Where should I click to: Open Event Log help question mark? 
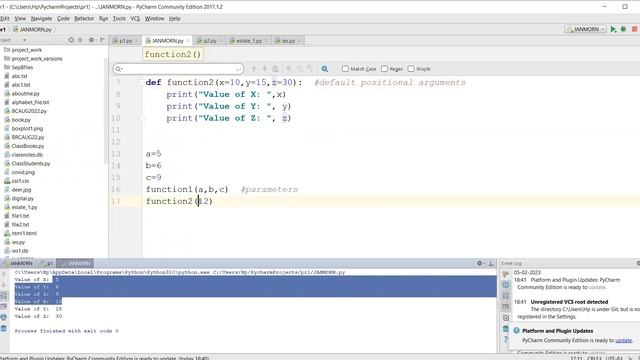point(506,340)
